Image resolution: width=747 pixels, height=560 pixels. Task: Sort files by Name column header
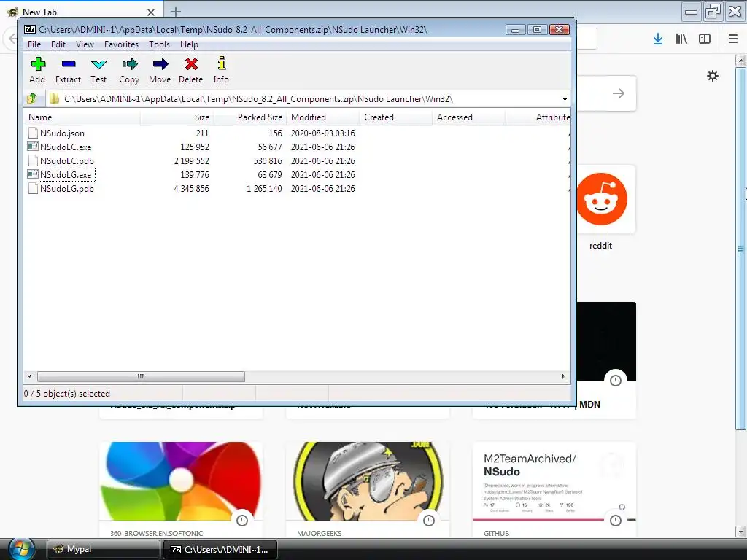82,117
